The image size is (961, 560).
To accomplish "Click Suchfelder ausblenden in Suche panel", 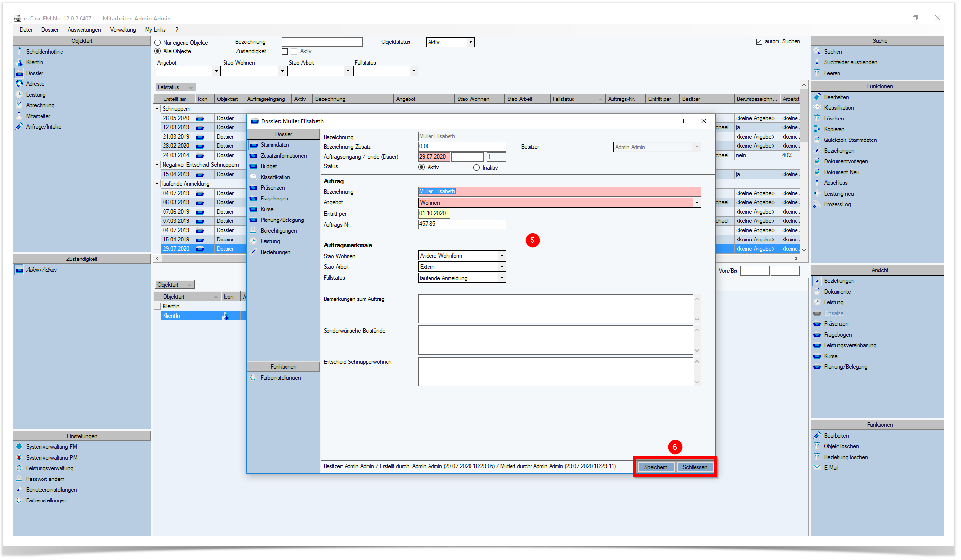I will point(850,62).
